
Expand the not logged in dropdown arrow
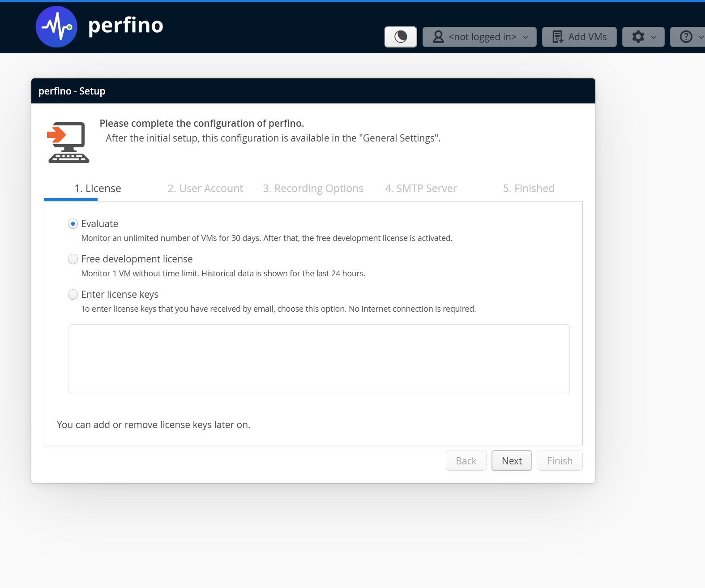click(x=526, y=37)
